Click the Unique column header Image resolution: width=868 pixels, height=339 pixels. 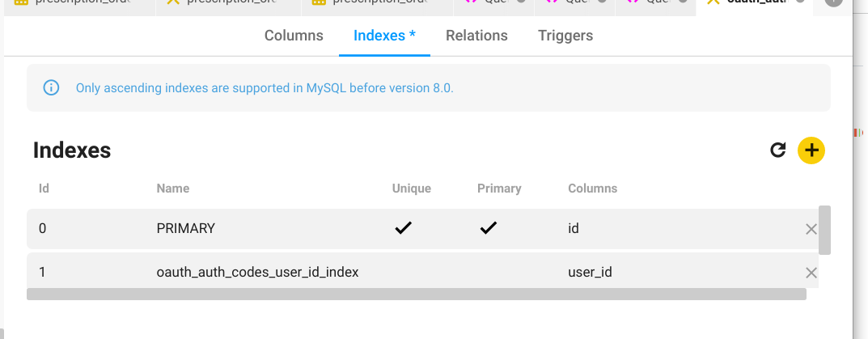point(411,189)
